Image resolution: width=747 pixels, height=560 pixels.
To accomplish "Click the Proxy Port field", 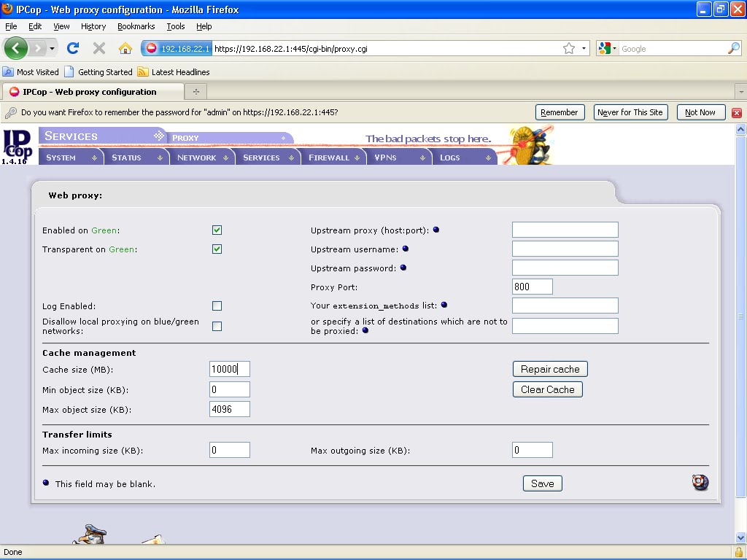I will [x=532, y=287].
